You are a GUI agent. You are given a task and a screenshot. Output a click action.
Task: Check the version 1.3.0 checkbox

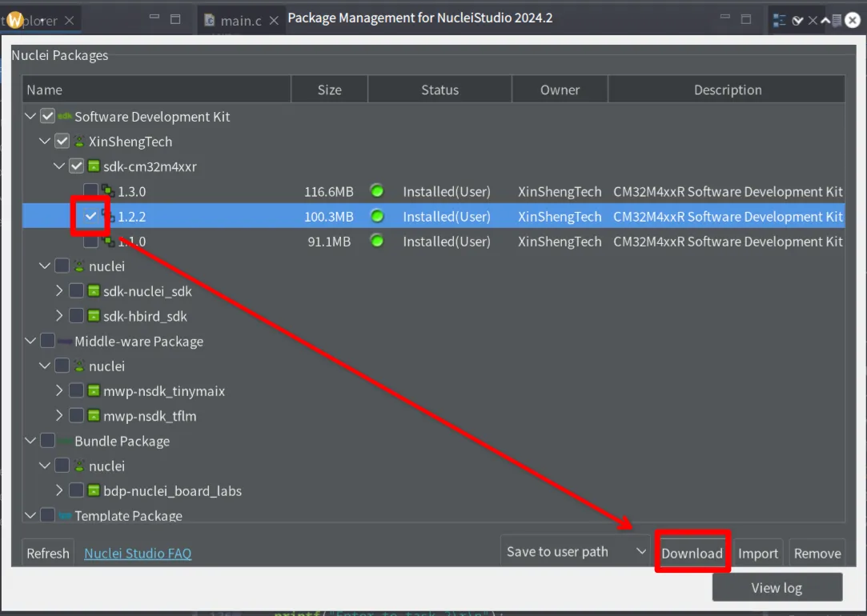coord(91,191)
